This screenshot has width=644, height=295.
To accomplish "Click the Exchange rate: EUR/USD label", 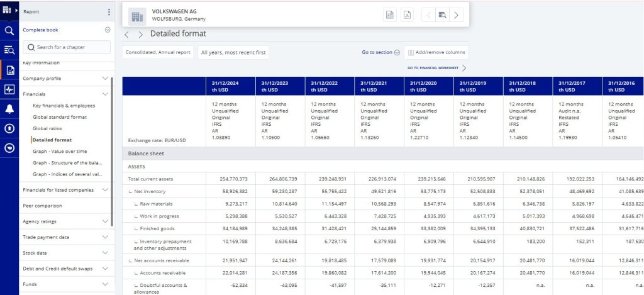I will tap(157, 140).
